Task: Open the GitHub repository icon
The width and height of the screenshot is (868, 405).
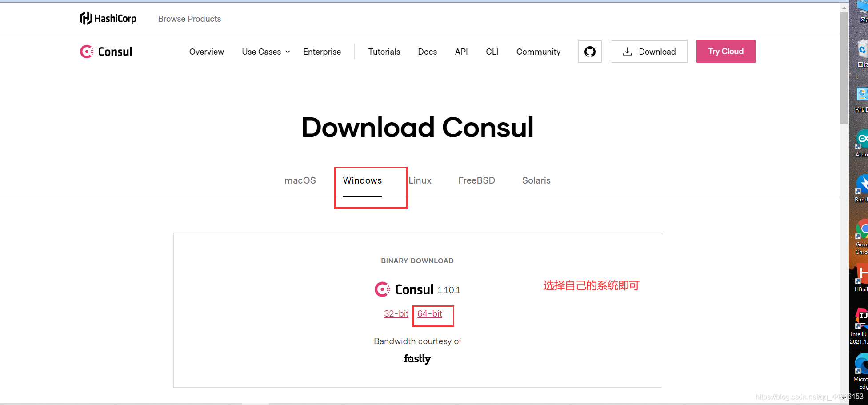Action: (590, 52)
